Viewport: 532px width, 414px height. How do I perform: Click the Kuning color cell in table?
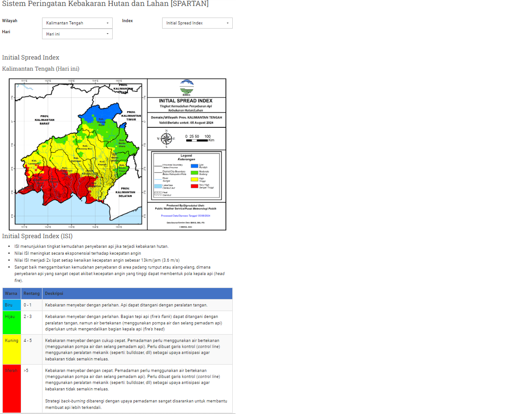click(12, 349)
